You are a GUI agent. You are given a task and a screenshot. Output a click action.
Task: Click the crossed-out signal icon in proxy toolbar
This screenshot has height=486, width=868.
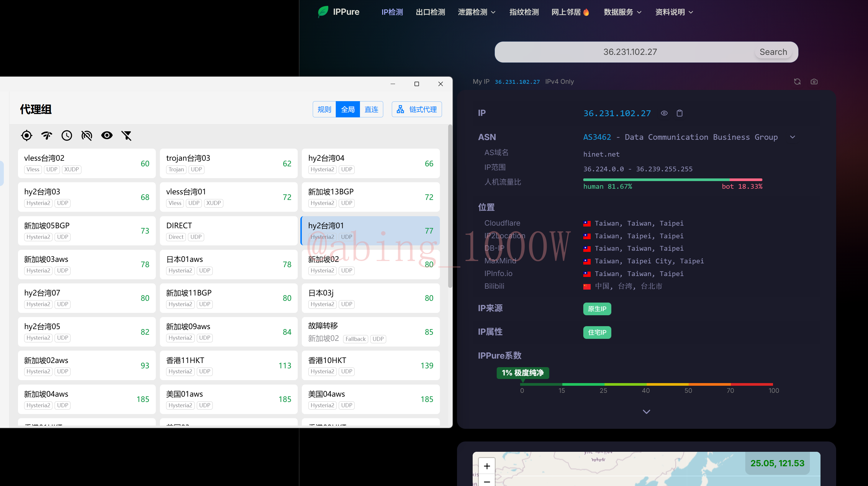click(87, 135)
